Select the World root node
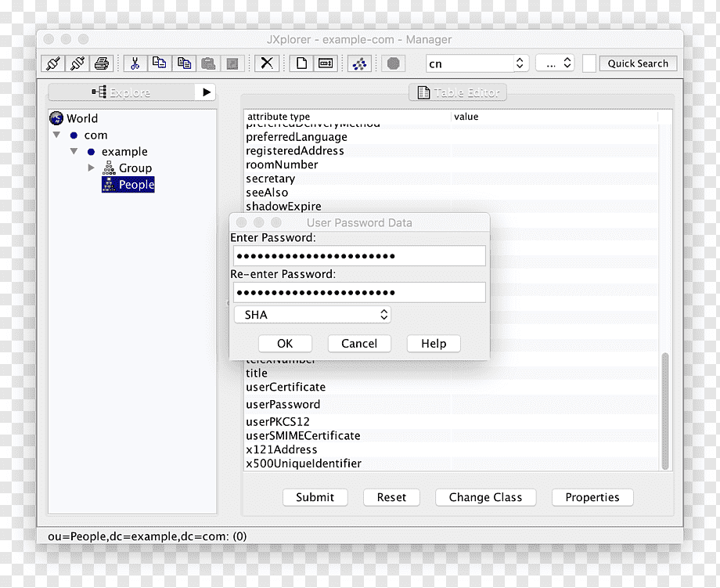This screenshot has height=588, width=720. [74, 118]
